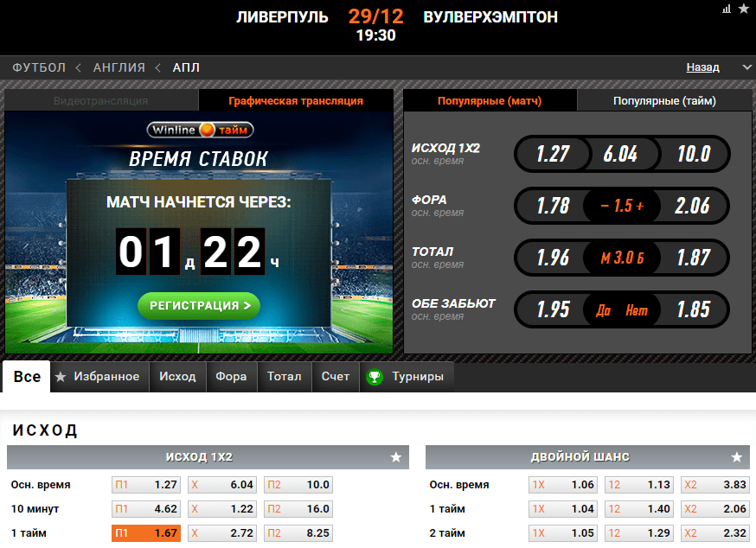756x548 pixels.
Task: Go back via the Назад link
Action: click(x=702, y=67)
